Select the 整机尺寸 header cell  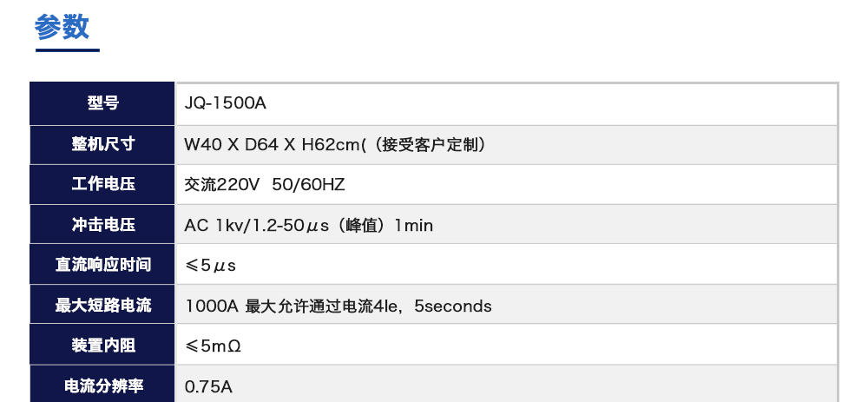tap(102, 144)
